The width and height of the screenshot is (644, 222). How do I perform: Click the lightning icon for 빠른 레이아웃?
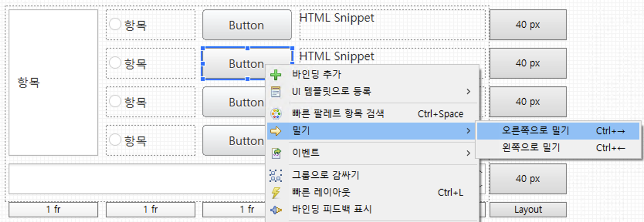click(x=276, y=193)
